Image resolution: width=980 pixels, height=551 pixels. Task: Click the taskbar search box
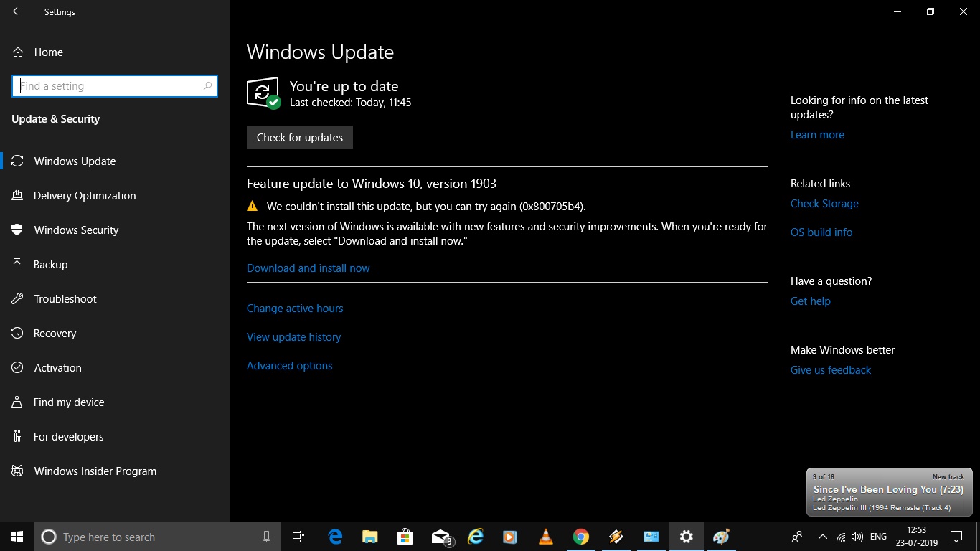[x=159, y=537]
